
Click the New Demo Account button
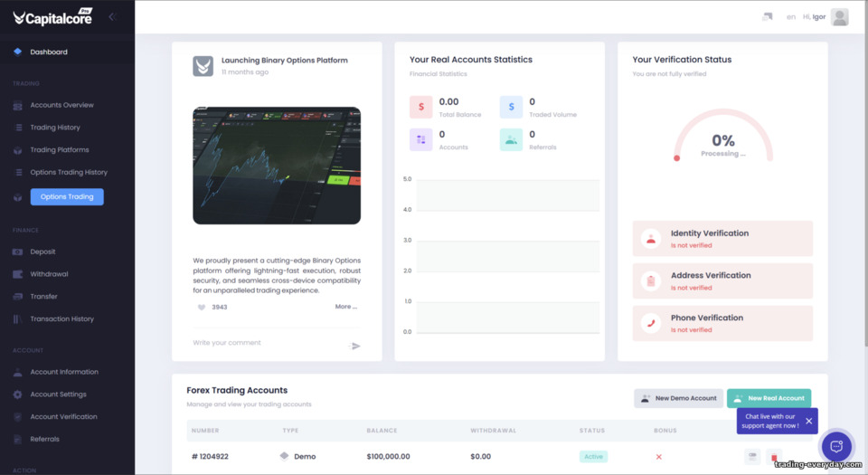pyautogui.click(x=678, y=398)
